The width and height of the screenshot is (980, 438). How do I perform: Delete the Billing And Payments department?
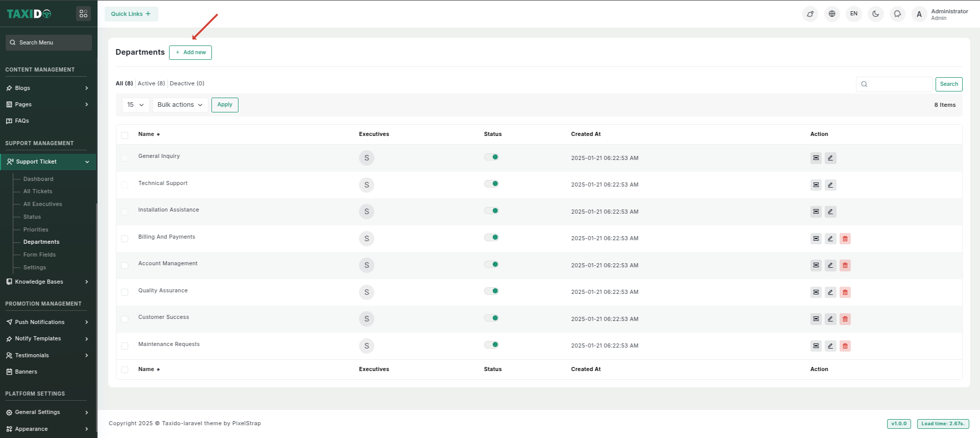(845, 239)
